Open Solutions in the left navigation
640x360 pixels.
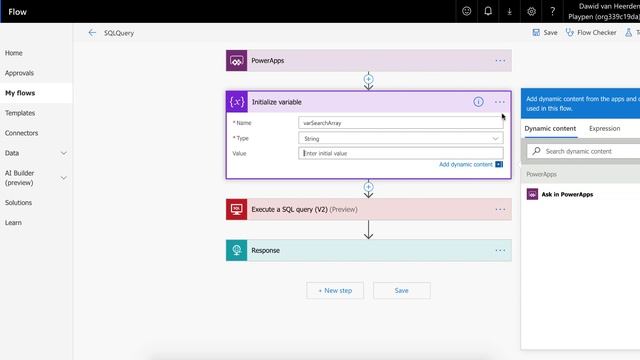[x=18, y=203]
